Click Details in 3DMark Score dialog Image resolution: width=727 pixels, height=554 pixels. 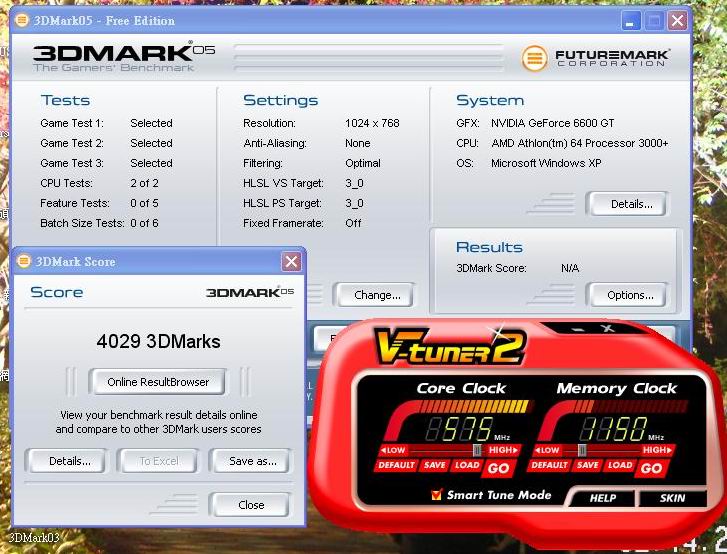68,461
